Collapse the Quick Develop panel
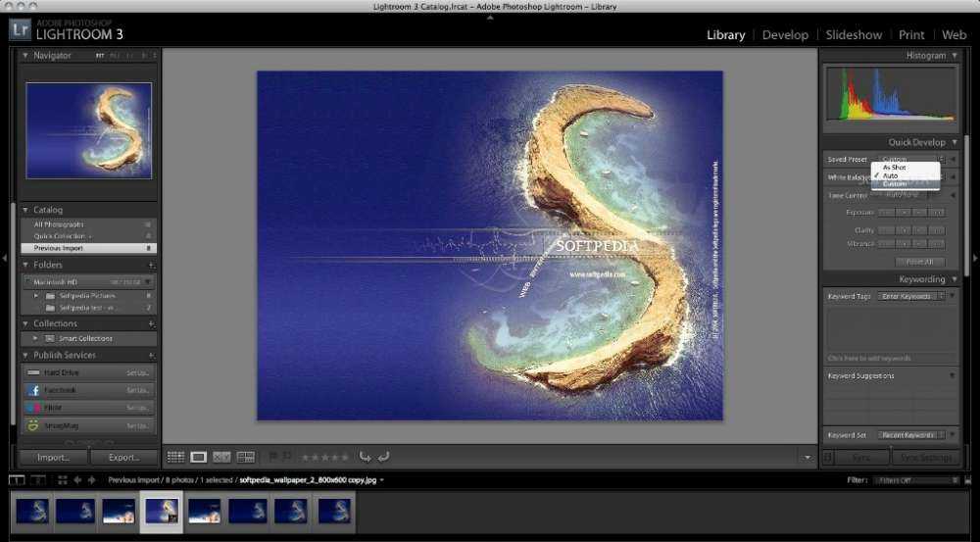The height and width of the screenshot is (542, 980). coord(955,142)
